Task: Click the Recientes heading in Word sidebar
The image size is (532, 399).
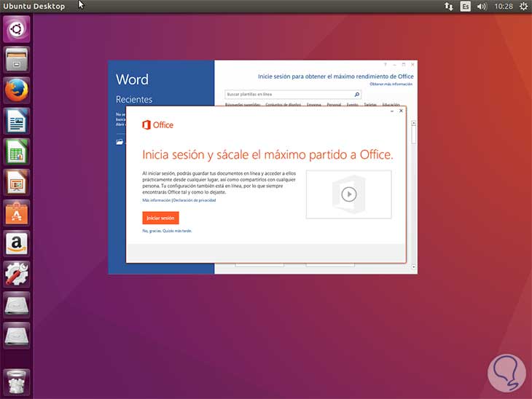Action: [134, 99]
